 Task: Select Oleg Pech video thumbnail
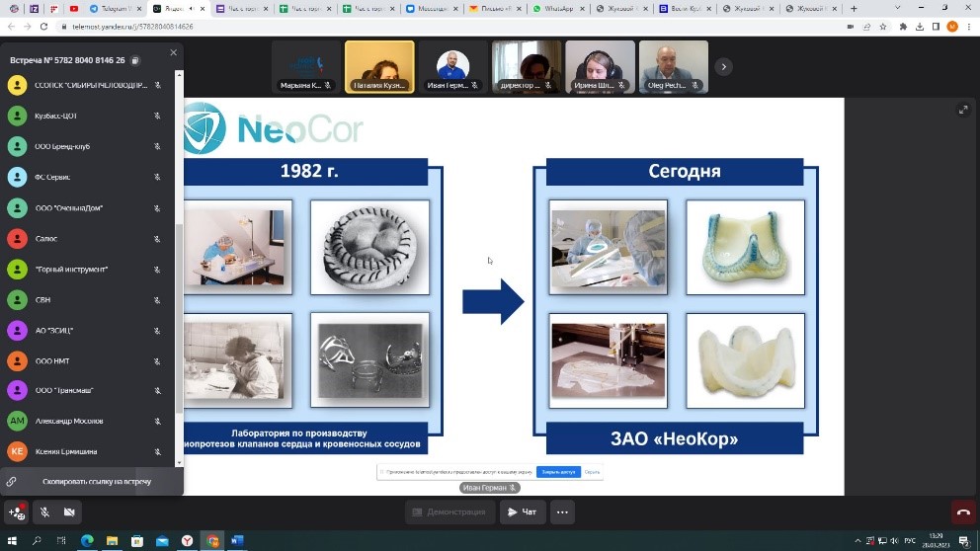[x=673, y=66]
